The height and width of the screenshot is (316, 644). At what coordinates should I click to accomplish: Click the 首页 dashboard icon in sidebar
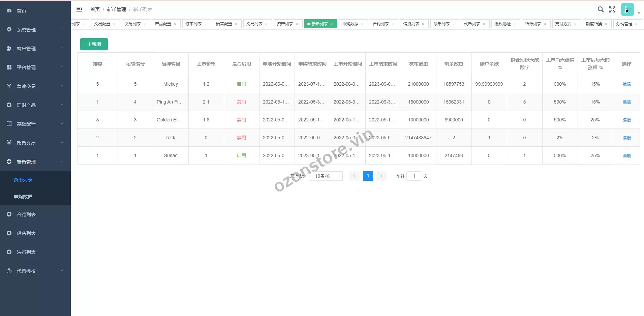(x=9, y=11)
